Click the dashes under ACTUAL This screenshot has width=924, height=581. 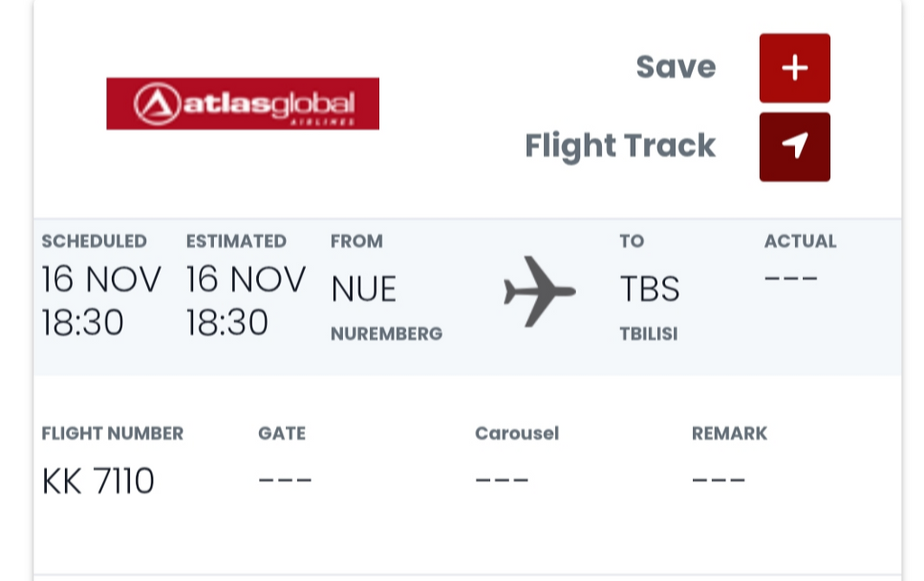coord(790,279)
